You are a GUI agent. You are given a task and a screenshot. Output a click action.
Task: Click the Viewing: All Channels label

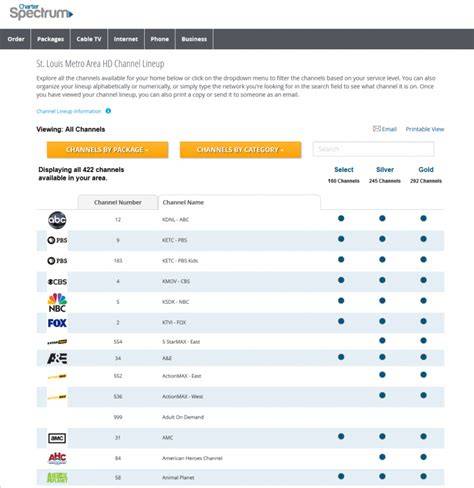[x=71, y=129]
